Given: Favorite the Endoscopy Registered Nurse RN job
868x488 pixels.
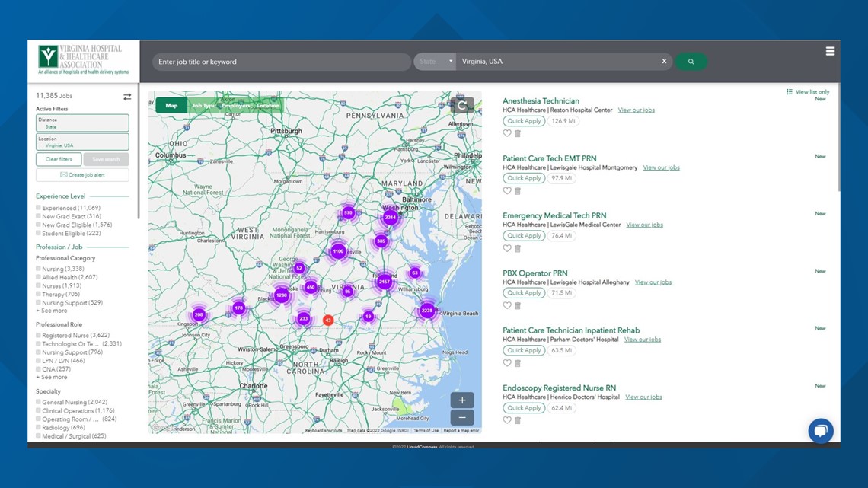Looking at the screenshot, I should (506, 420).
